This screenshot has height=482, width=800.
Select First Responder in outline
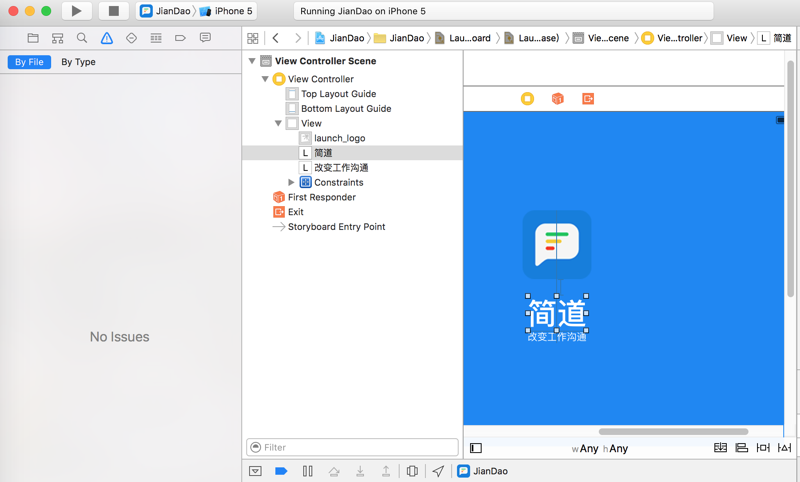coord(353,197)
